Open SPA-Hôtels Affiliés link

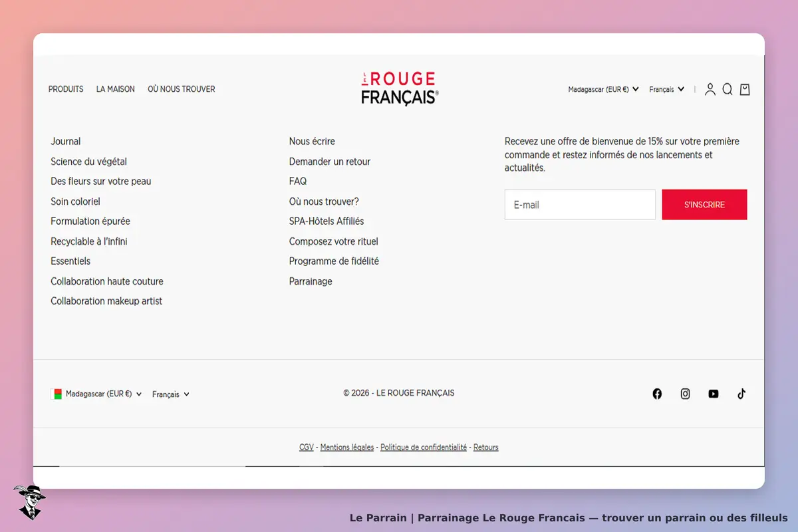pos(327,221)
